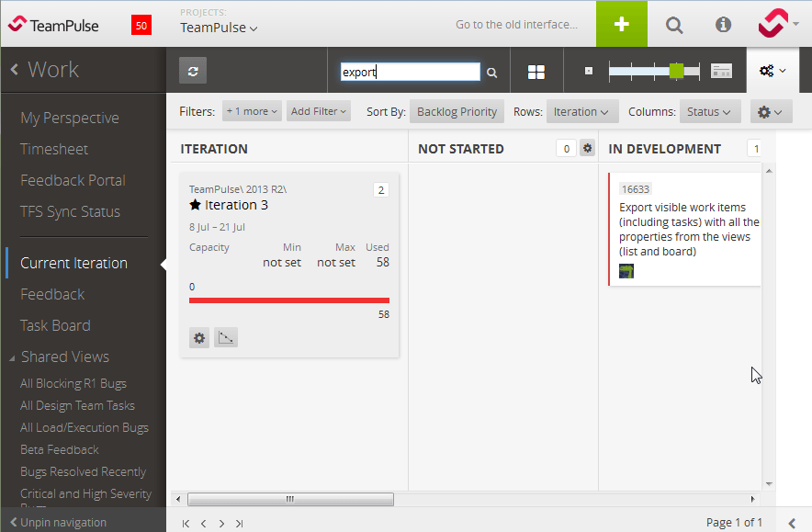The width and height of the screenshot is (812, 532).
Task: Open All Design Team Tasks view
Action: (x=77, y=405)
